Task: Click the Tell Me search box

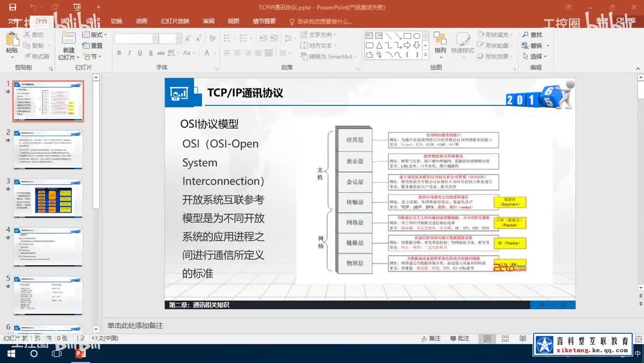Action: pyautogui.click(x=321, y=21)
